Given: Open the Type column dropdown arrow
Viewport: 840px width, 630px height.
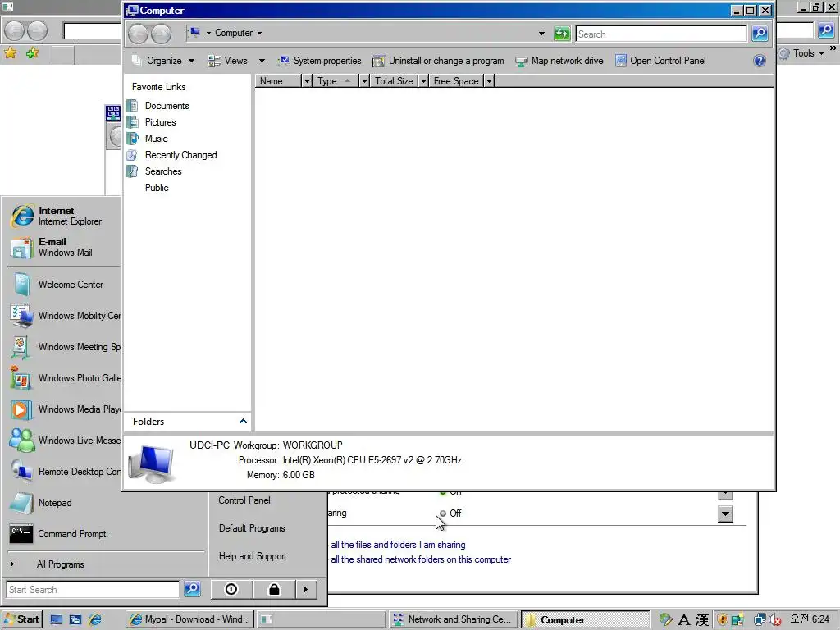Looking at the screenshot, I should [364, 81].
